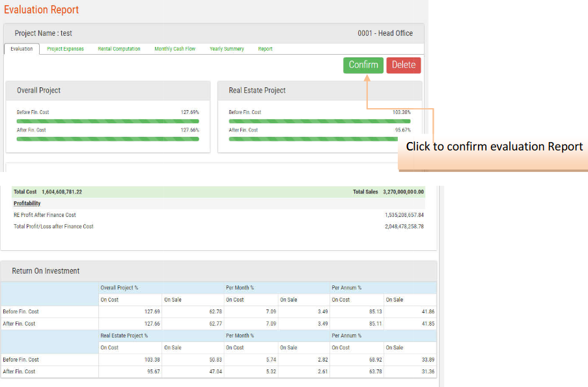Go to the Monthly Cash Flow tab
Viewport: 588px width, 387px height.
click(x=175, y=49)
